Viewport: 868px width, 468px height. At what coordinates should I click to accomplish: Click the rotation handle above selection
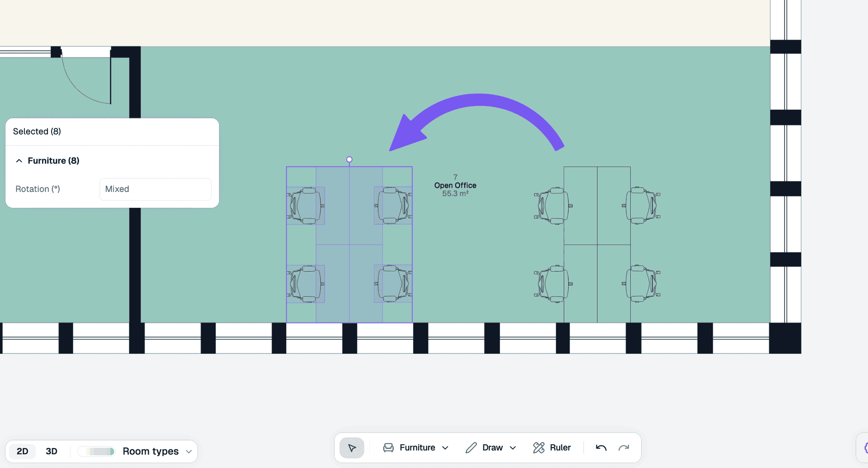coord(349,159)
